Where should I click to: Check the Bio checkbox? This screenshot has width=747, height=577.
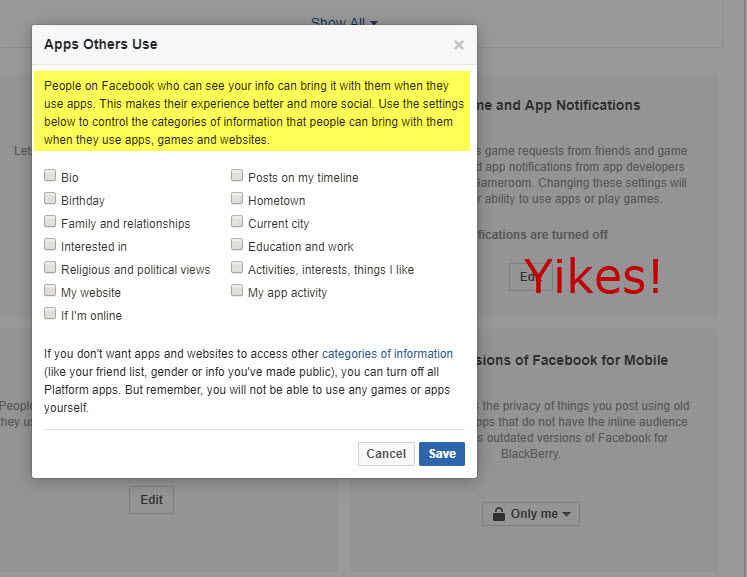click(x=50, y=175)
